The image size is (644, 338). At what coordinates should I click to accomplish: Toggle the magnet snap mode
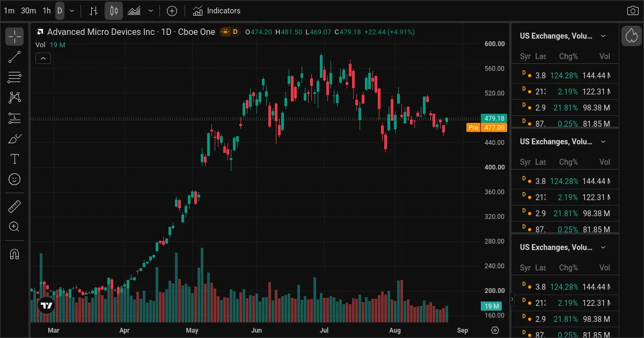click(14, 254)
